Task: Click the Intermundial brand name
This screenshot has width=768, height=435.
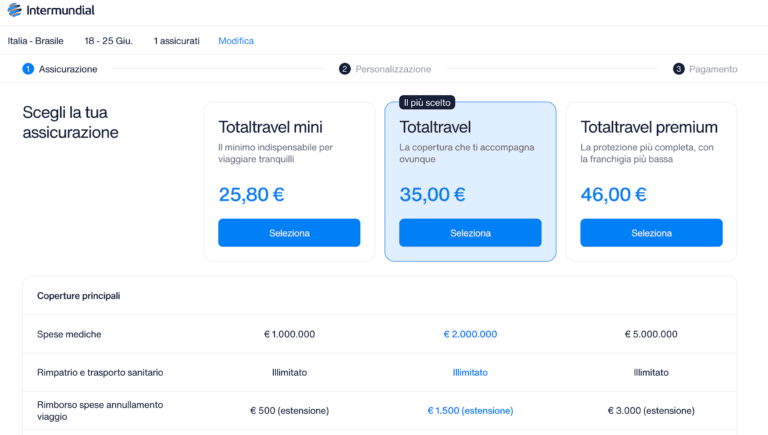Action: pos(60,10)
